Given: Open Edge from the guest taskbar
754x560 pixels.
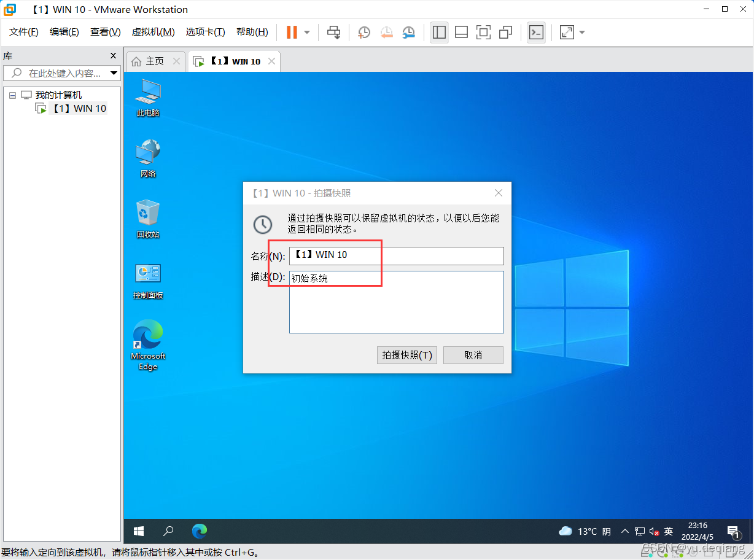Looking at the screenshot, I should pos(199,531).
